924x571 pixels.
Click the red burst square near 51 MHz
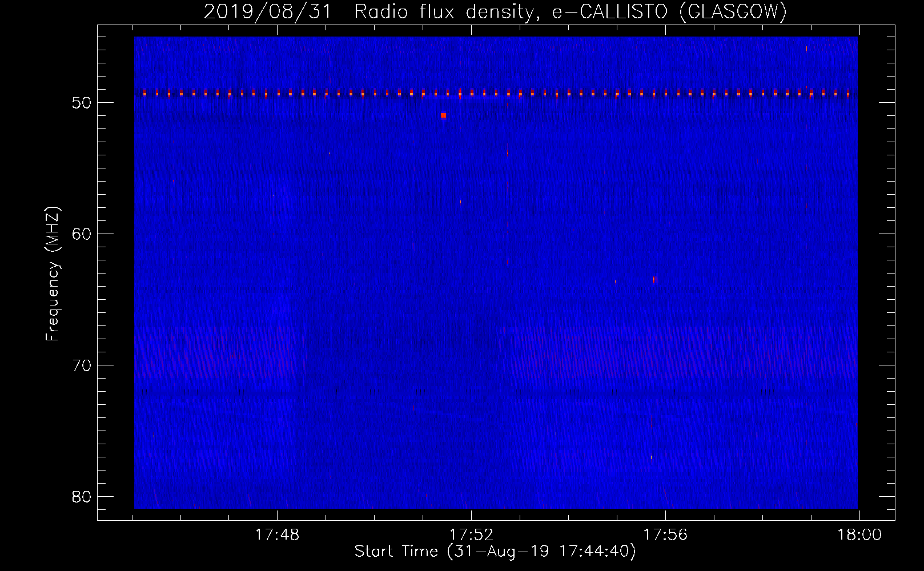[x=443, y=115]
